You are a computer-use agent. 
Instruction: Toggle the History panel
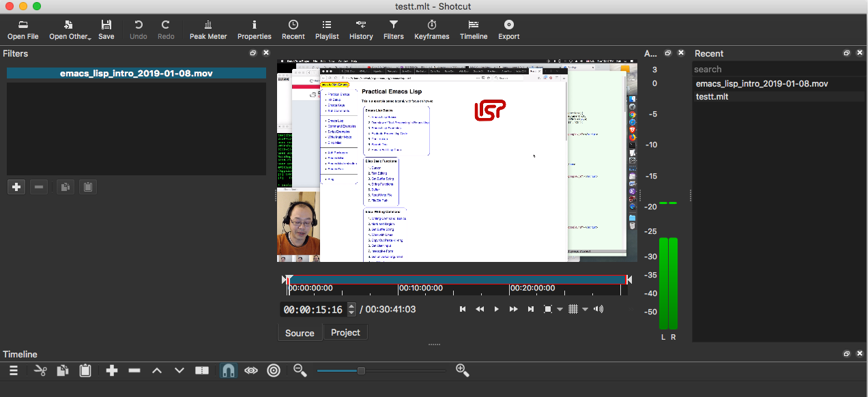pos(361,29)
